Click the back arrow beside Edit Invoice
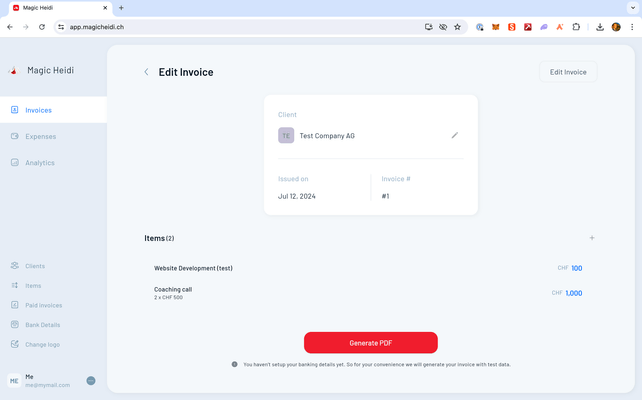 [146, 72]
